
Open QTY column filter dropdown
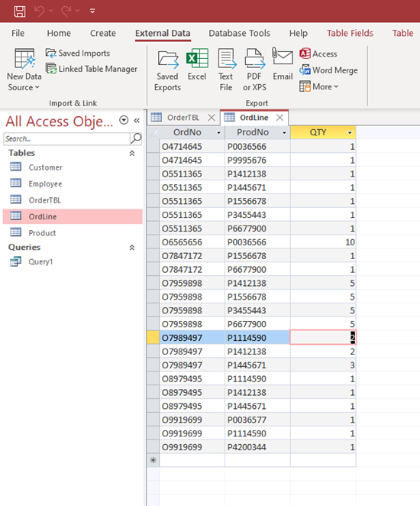point(350,133)
